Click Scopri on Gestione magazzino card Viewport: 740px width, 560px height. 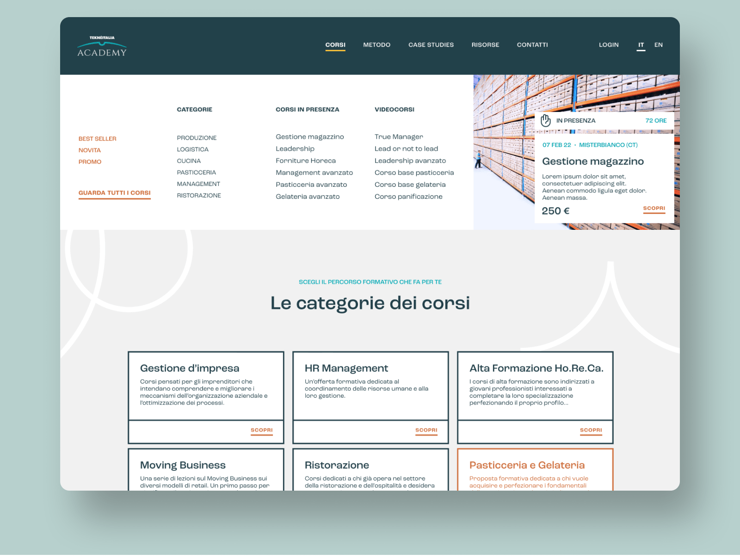click(x=654, y=209)
